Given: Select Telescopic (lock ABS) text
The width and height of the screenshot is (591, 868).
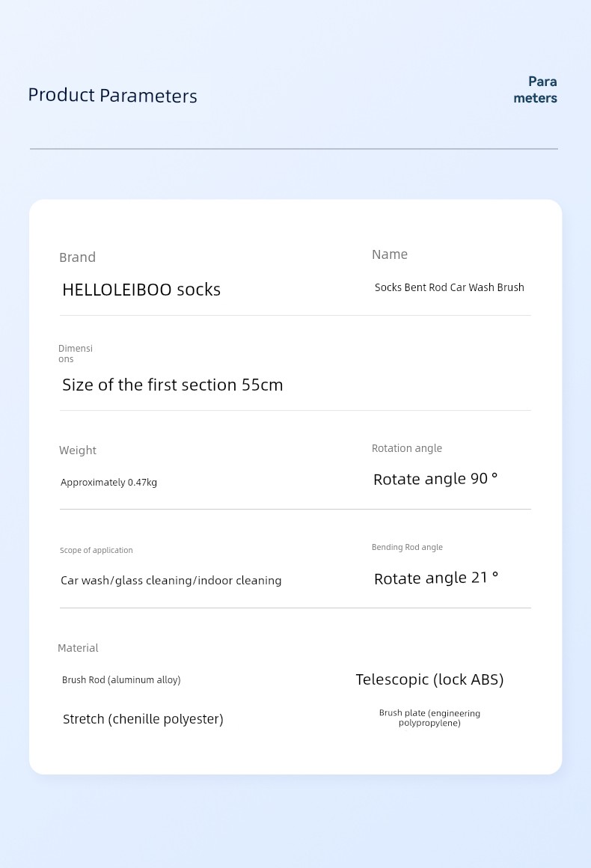Looking at the screenshot, I should pyautogui.click(x=429, y=679).
